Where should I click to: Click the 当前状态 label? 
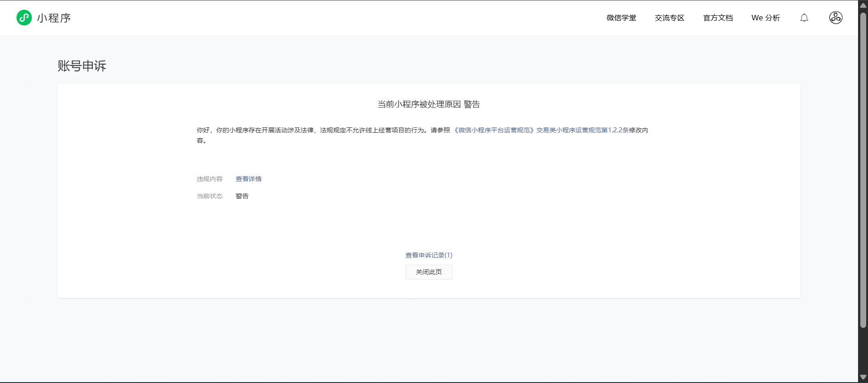pos(210,196)
